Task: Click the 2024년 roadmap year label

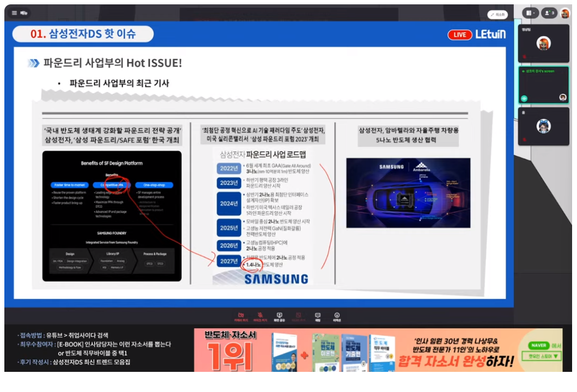Action: click(x=229, y=204)
